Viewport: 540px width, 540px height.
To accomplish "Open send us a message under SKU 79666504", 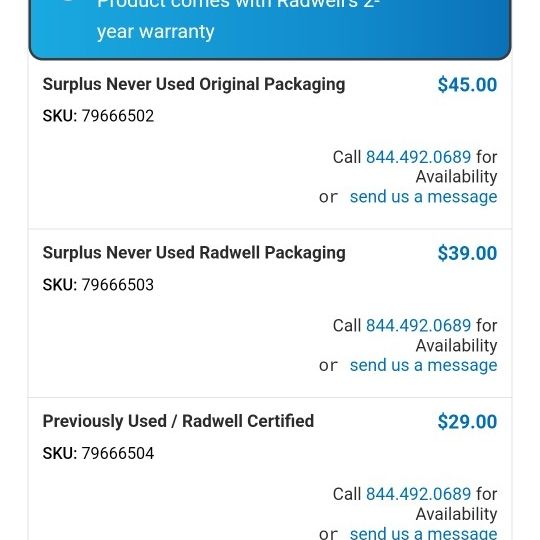I will 423,533.
